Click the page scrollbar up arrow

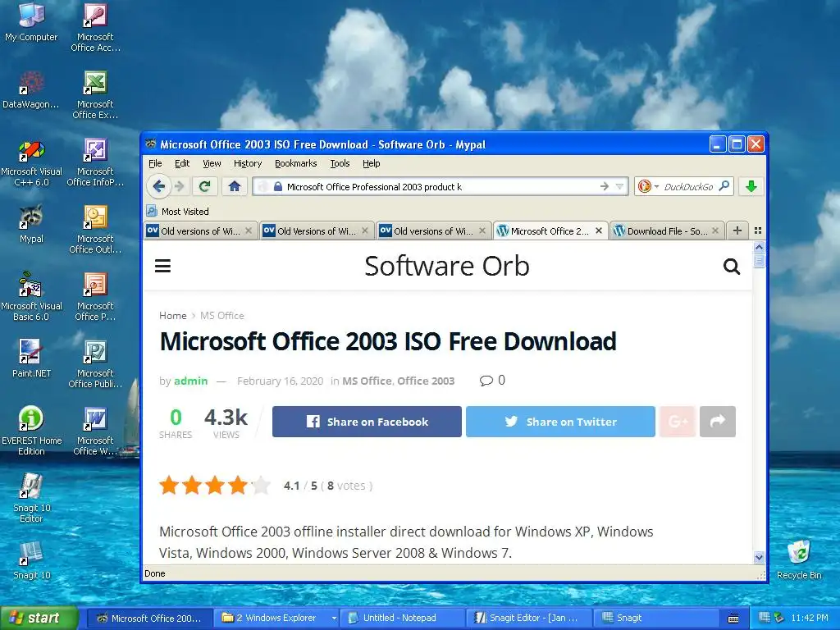pos(759,248)
